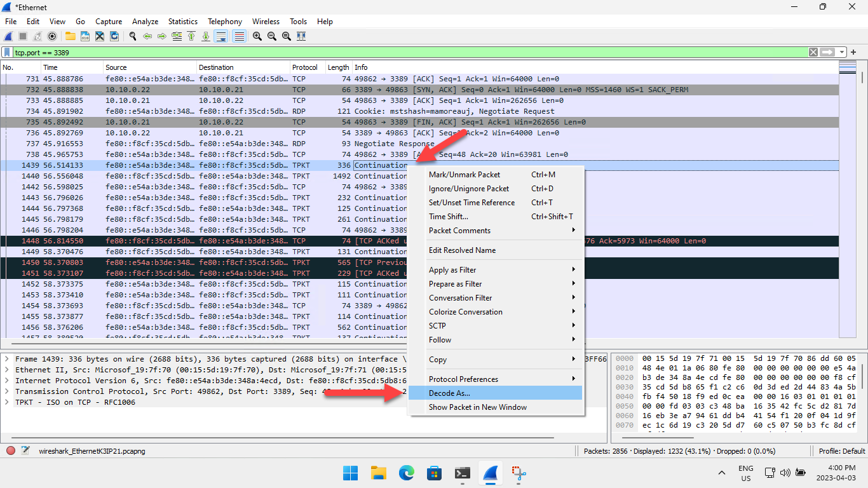This screenshot has width=868, height=488.
Task: Reload this capture file
Action: (114, 36)
